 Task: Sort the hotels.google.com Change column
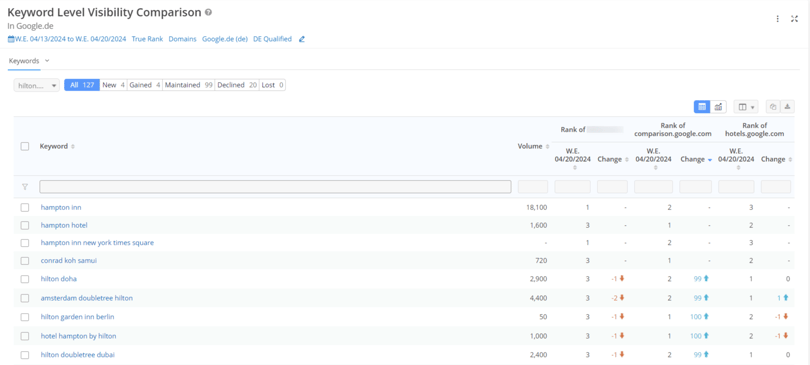(790, 160)
